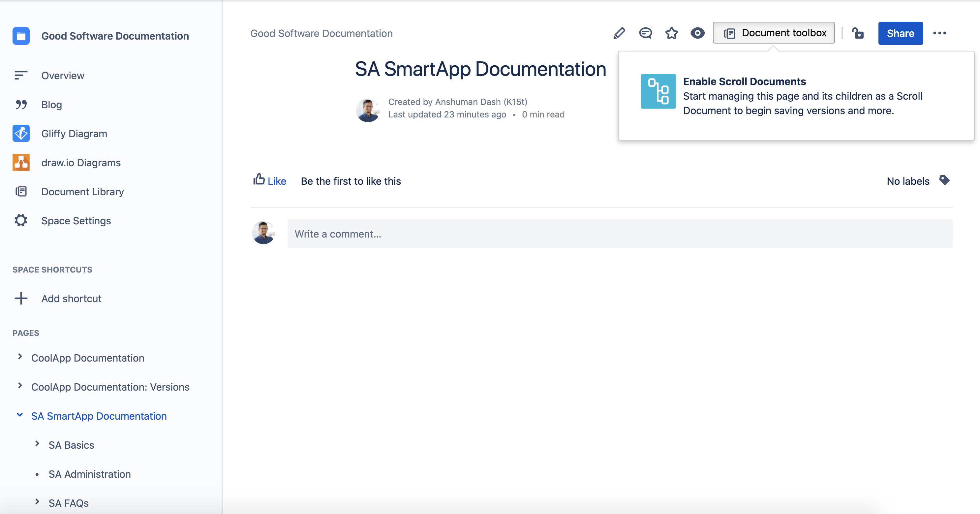Expand CoolApp Documentation: Versions tree
Screen dimensions: 980x514
[20, 386]
